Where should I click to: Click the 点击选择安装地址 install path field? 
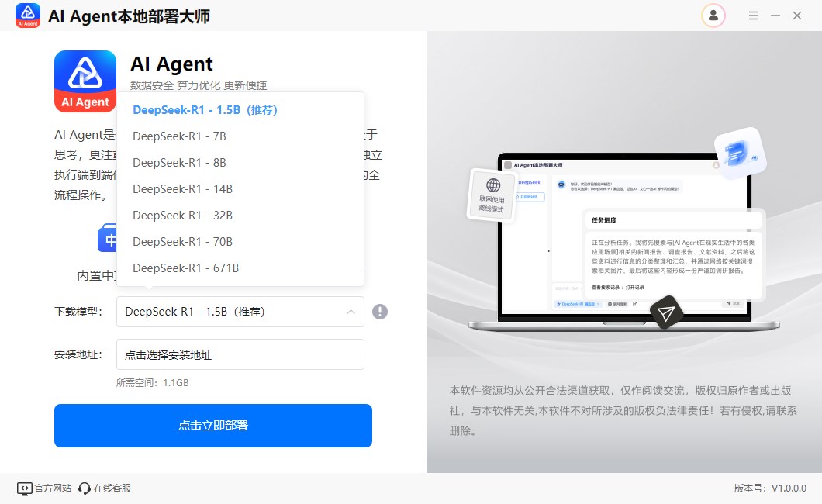(x=240, y=354)
